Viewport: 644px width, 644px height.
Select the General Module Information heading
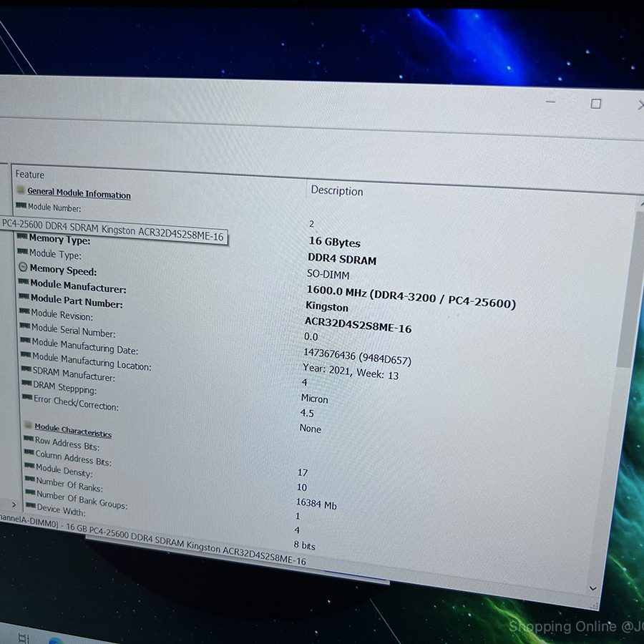(79, 193)
